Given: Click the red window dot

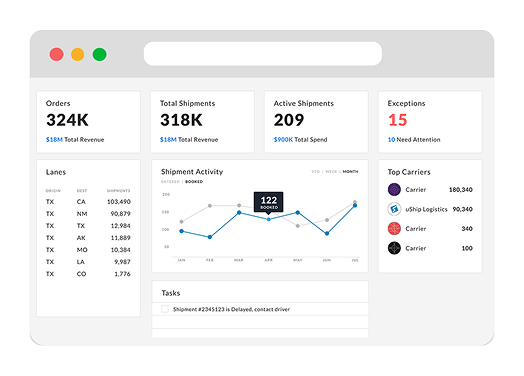Looking at the screenshot, I should point(56,54).
